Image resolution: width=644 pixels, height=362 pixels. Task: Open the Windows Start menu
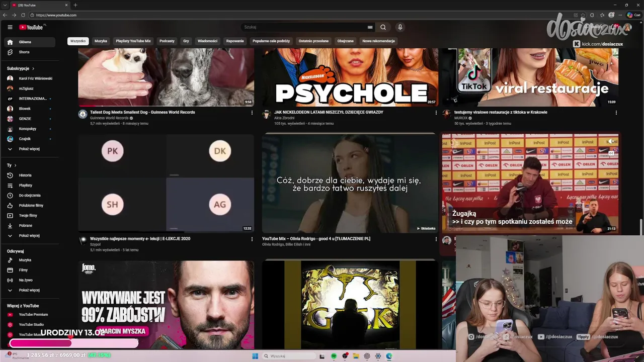255,356
